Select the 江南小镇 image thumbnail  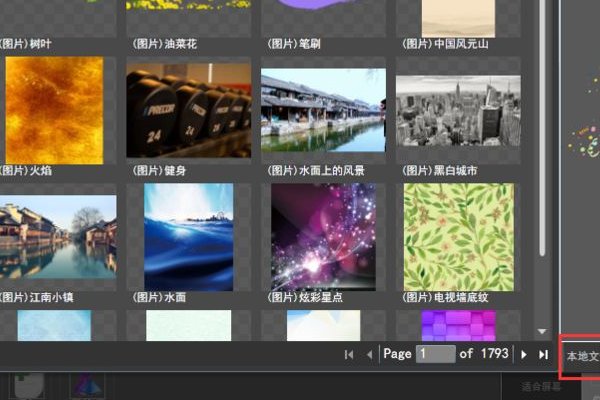[x=57, y=237]
